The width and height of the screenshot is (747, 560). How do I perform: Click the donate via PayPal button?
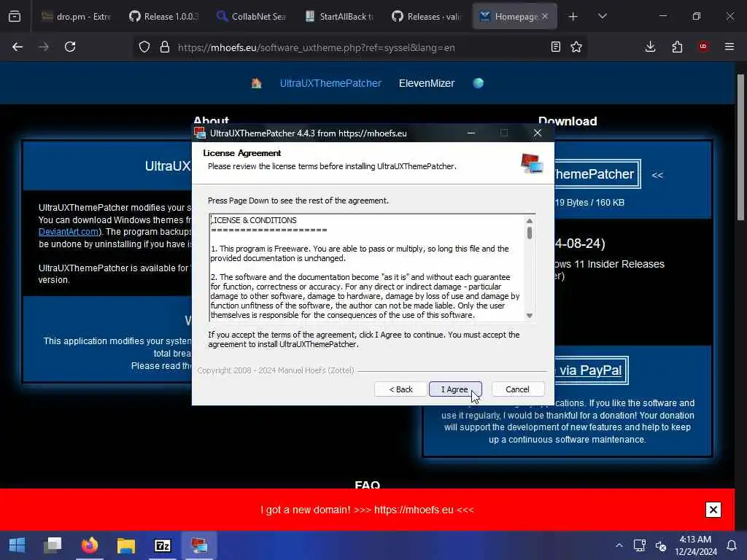[x=590, y=370]
